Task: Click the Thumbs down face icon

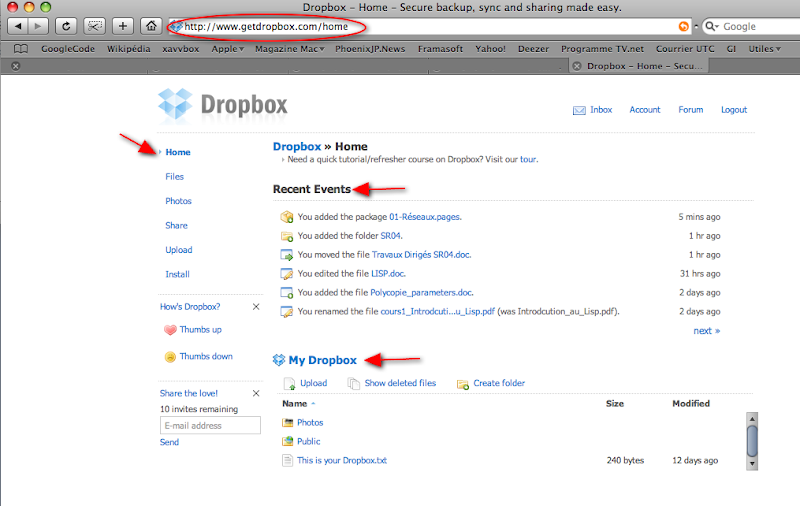Action: pyautogui.click(x=170, y=357)
